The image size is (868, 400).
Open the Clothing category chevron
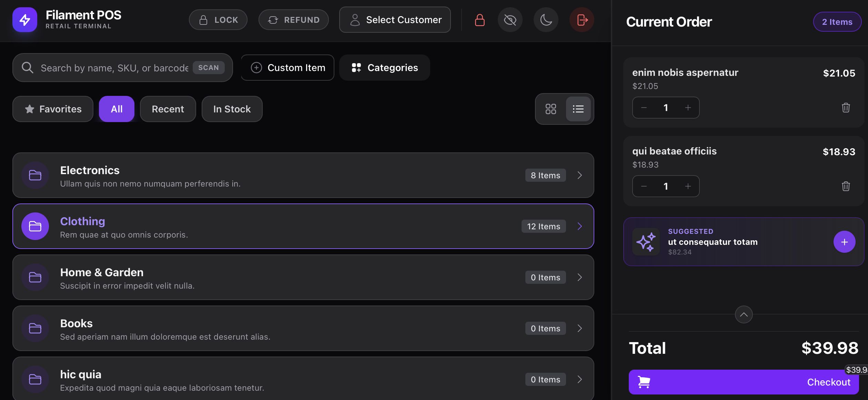tap(579, 226)
